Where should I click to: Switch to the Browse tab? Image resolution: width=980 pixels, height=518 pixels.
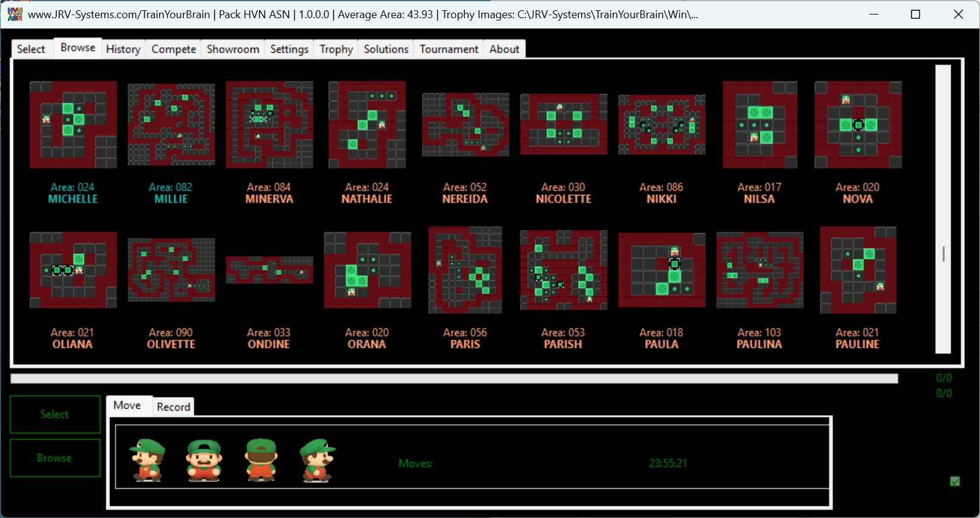click(x=77, y=48)
